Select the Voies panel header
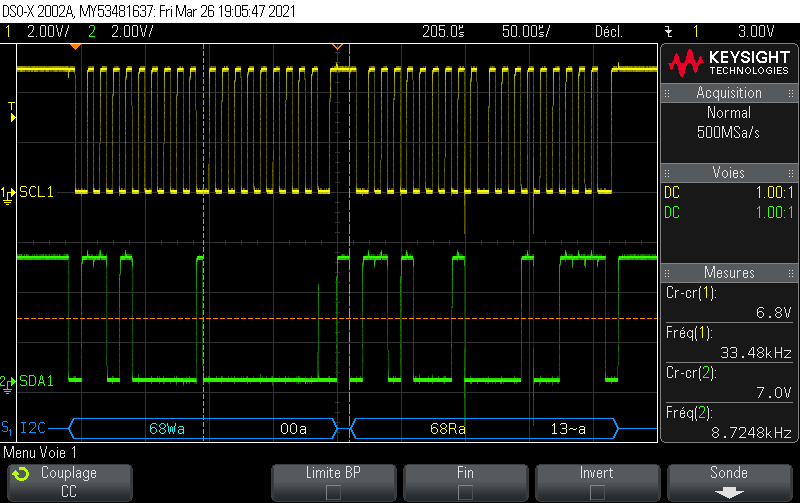800x503 pixels. click(729, 173)
